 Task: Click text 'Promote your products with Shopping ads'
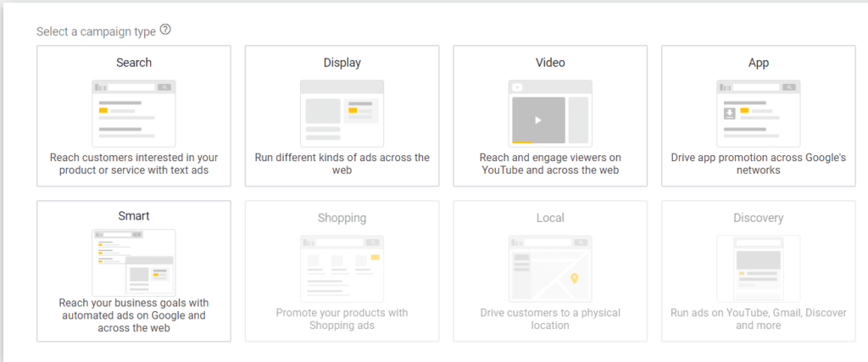point(342,319)
